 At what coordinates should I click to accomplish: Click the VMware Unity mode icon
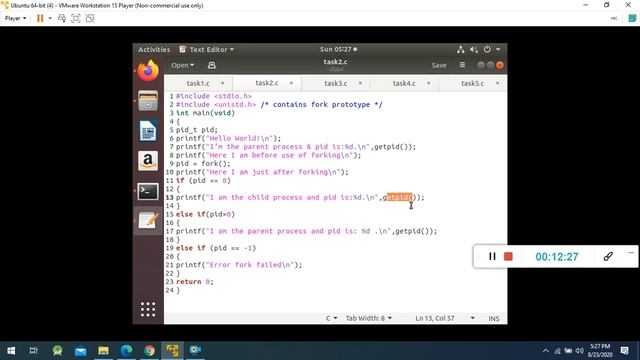[90, 18]
